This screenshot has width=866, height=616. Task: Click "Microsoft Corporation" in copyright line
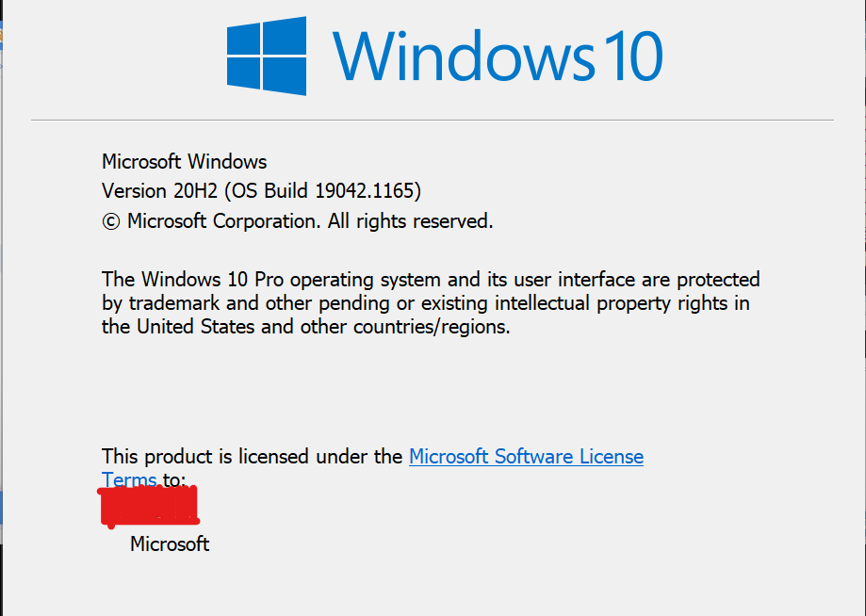223,221
